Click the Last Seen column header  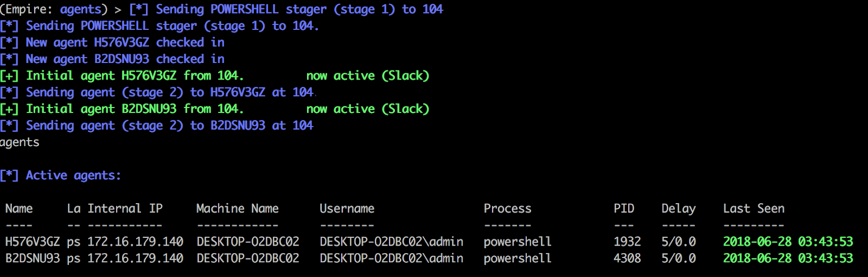[754, 209]
